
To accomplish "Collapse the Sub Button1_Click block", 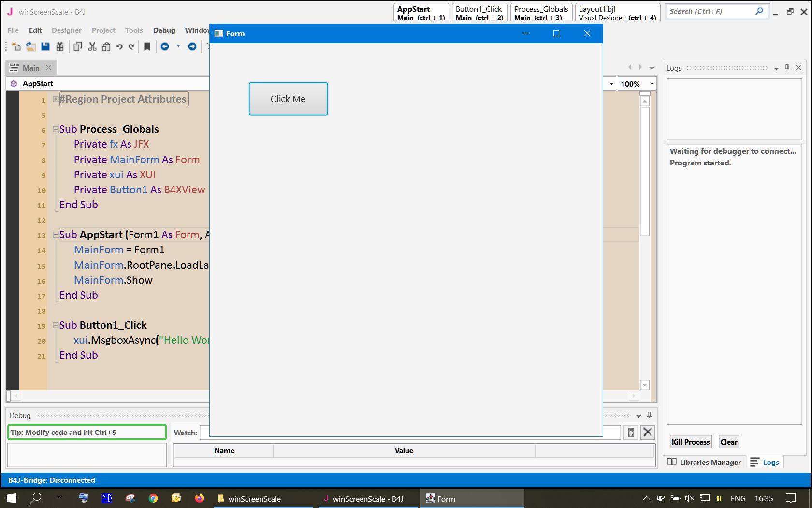I will pos(56,325).
